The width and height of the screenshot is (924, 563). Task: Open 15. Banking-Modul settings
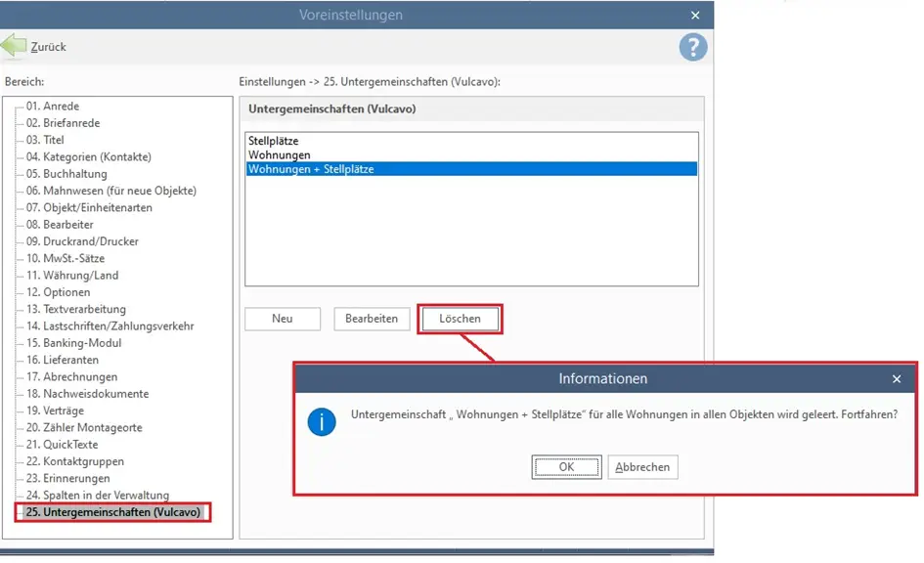coord(73,343)
